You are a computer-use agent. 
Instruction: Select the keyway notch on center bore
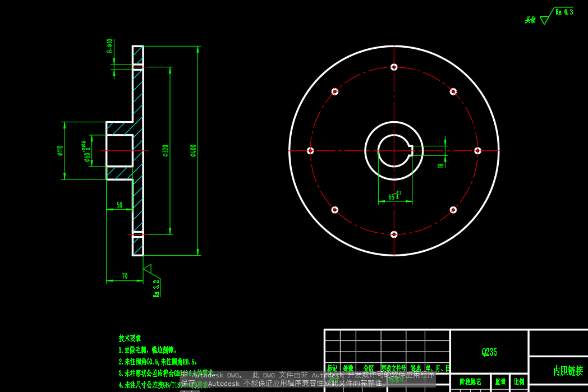[x=411, y=151]
